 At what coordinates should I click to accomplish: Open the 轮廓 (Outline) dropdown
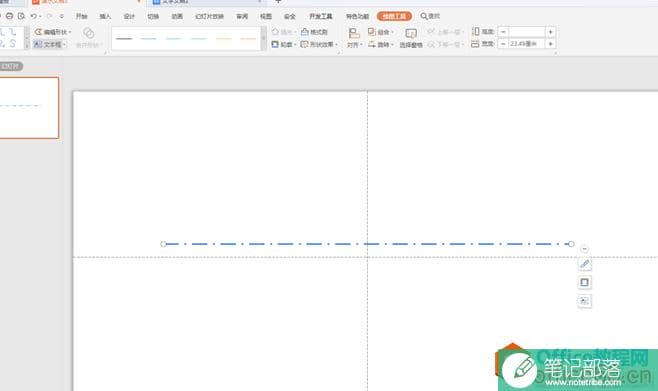(x=284, y=44)
